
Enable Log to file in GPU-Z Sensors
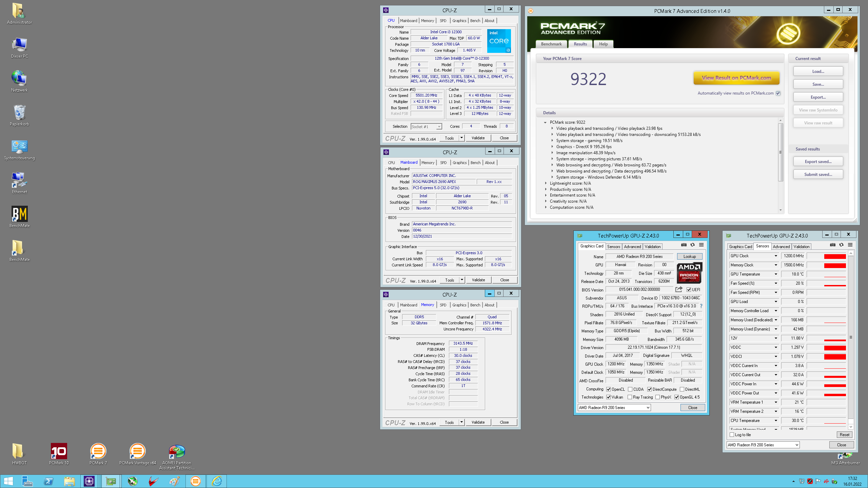732,434
